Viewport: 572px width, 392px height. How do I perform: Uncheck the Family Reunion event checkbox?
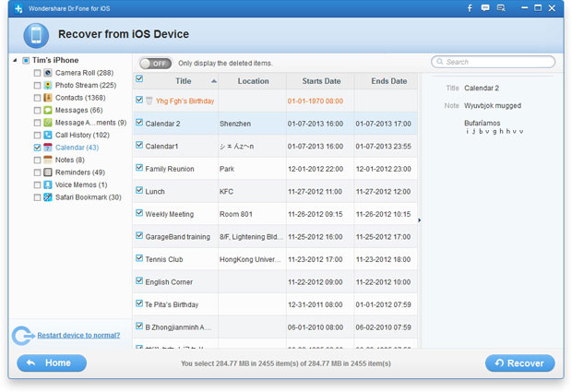tap(139, 168)
